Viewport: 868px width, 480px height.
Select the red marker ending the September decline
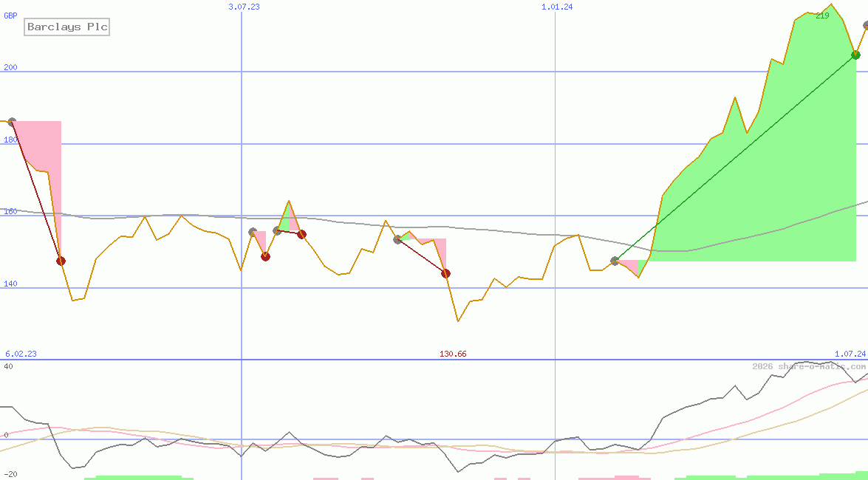445,273
